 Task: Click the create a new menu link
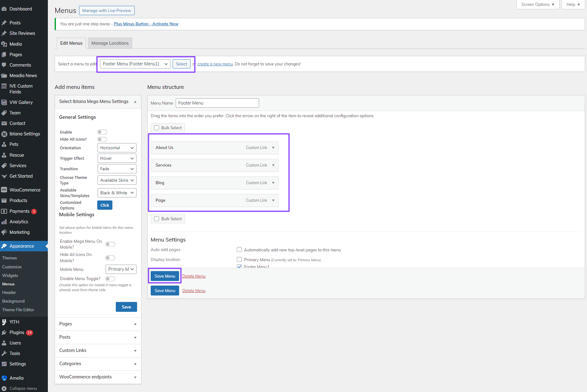(x=215, y=64)
